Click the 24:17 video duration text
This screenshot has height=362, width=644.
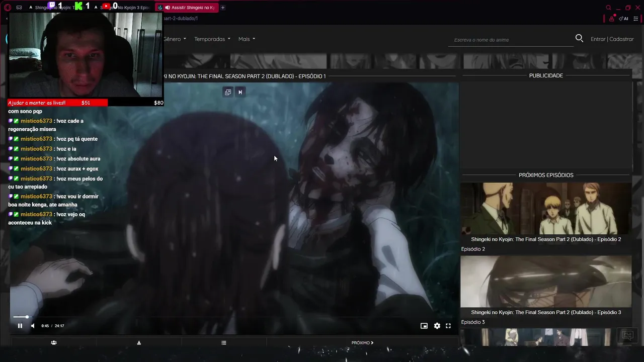coord(59,326)
